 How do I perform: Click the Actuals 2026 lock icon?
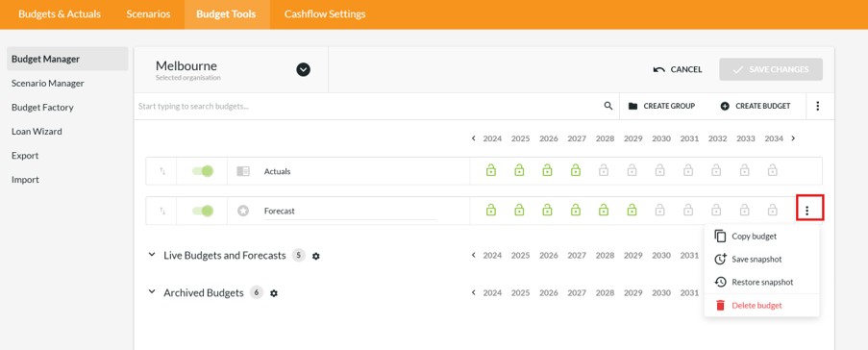(548, 170)
